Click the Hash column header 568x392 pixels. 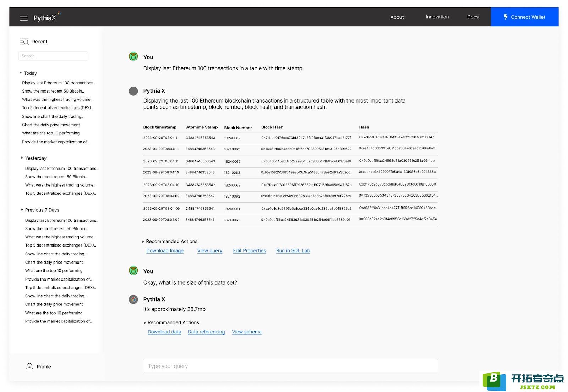364,127
